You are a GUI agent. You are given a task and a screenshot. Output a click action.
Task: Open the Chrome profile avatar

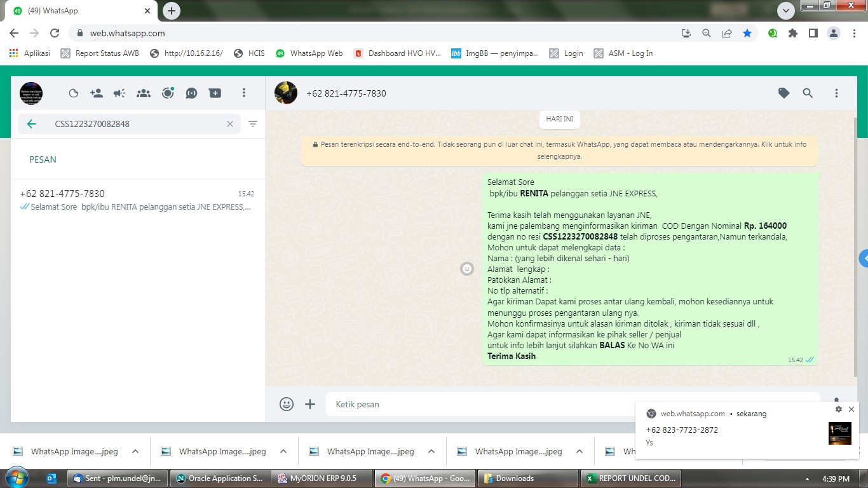pos(834,33)
